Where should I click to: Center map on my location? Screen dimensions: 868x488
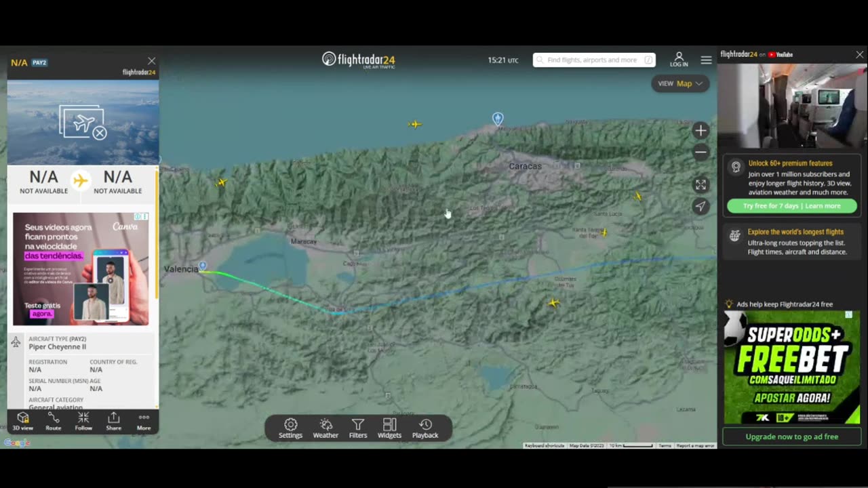coord(701,206)
